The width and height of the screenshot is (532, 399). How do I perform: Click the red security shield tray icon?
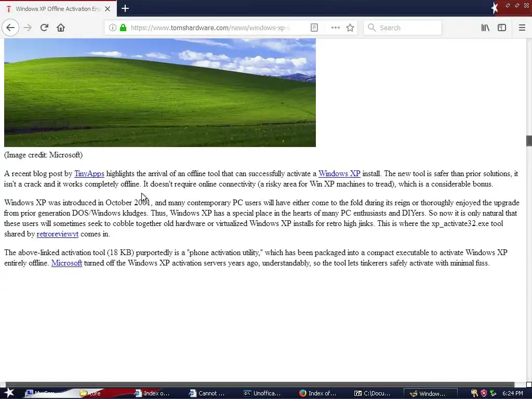click(x=484, y=393)
